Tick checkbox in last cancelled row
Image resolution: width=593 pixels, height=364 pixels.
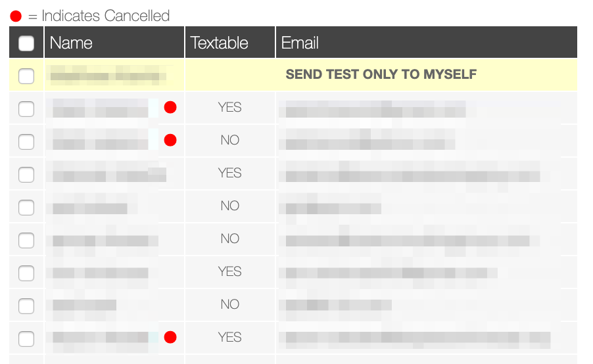pos(26,338)
